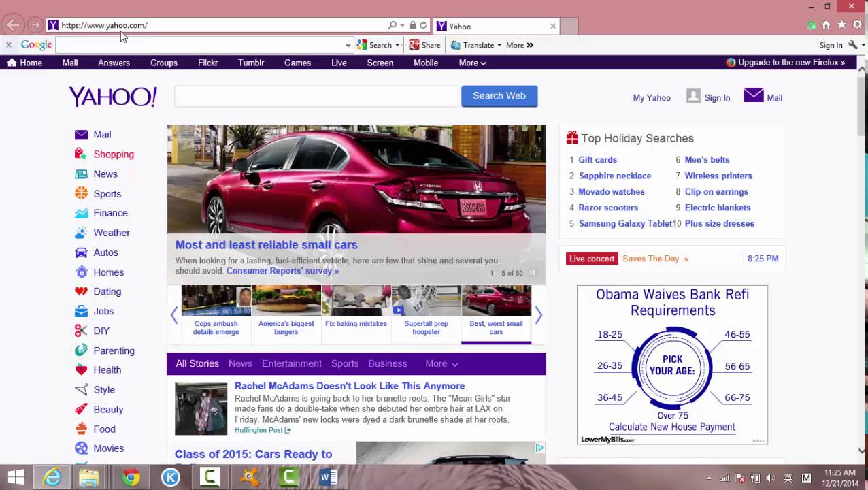Expand the More stories tab dropdown

pos(442,363)
